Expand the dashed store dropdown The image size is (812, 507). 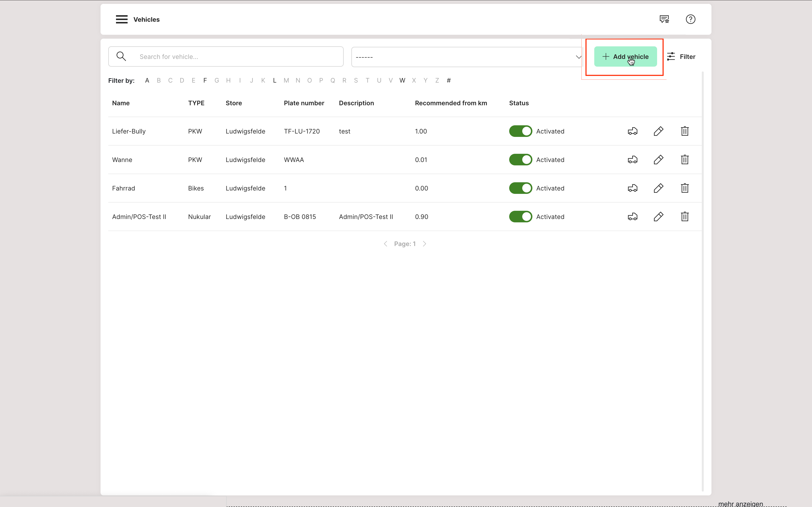click(x=466, y=57)
